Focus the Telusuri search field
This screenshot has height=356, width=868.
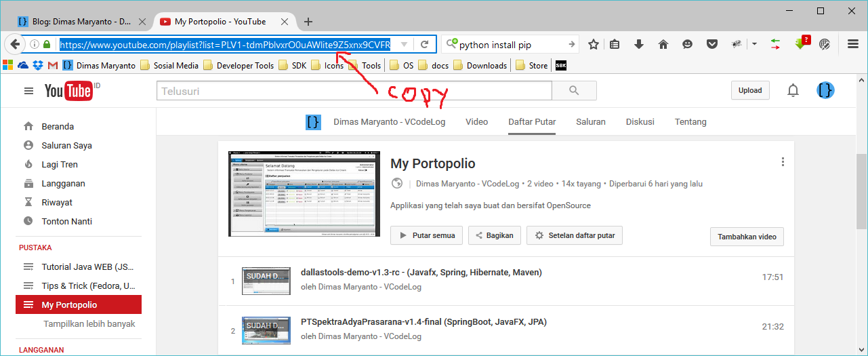coord(354,91)
